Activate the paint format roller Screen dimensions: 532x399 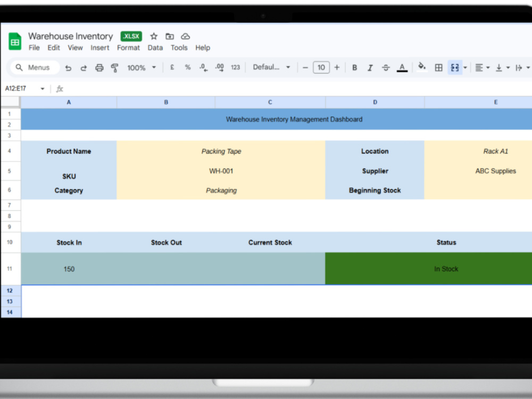[x=115, y=68]
